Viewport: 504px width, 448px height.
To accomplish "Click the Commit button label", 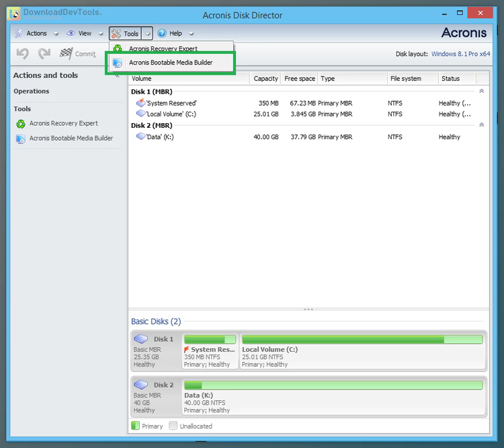I will point(85,54).
